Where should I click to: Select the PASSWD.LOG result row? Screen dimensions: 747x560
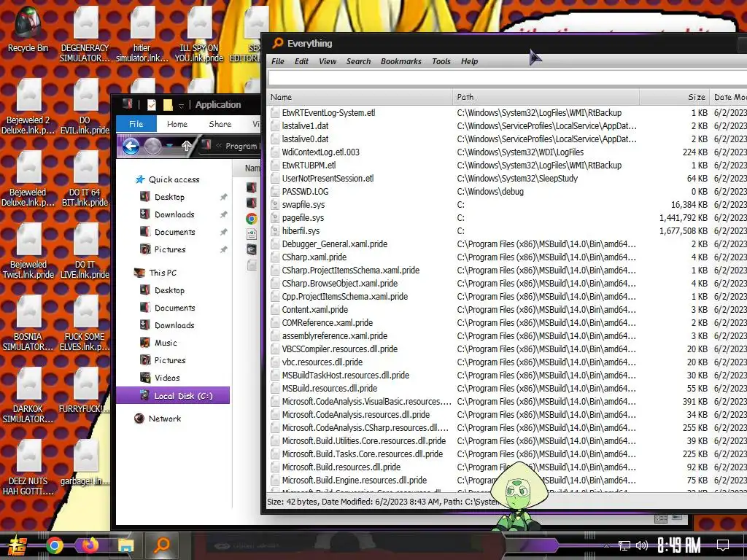507,192
